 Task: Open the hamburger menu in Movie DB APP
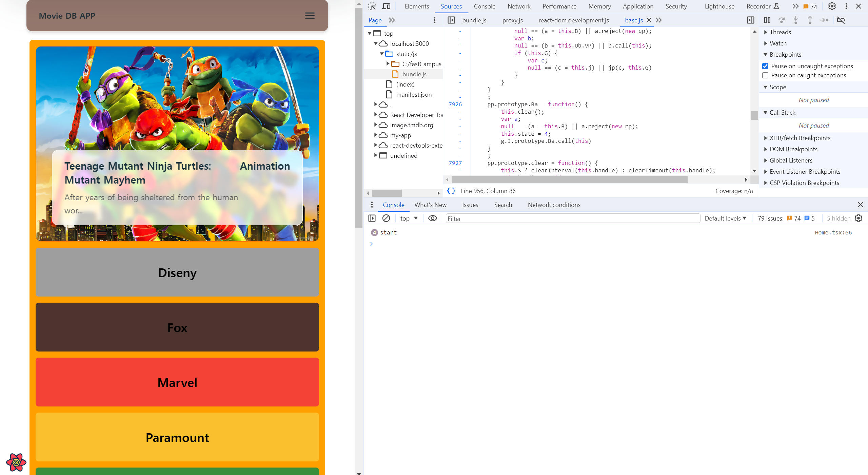click(x=310, y=16)
